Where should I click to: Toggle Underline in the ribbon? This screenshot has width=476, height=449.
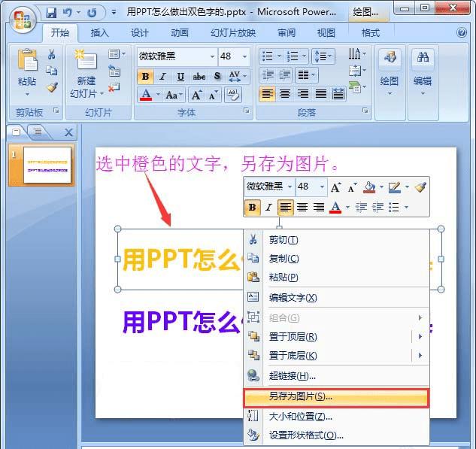[180, 77]
